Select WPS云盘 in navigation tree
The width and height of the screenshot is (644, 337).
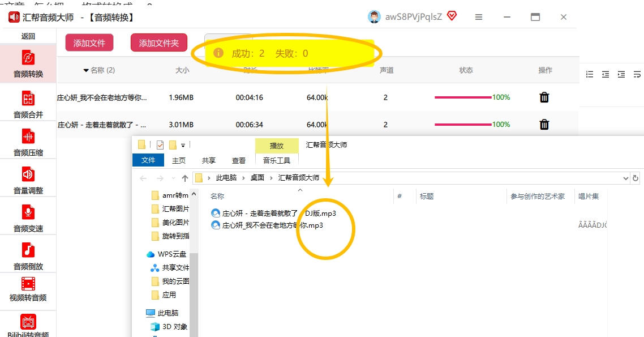click(x=166, y=254)
